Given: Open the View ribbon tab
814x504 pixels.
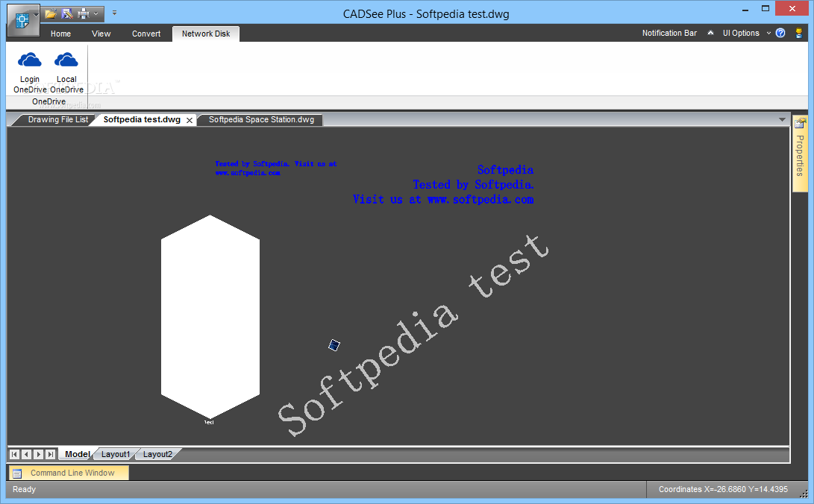Looking at the screenshot, I should point(101,34).
